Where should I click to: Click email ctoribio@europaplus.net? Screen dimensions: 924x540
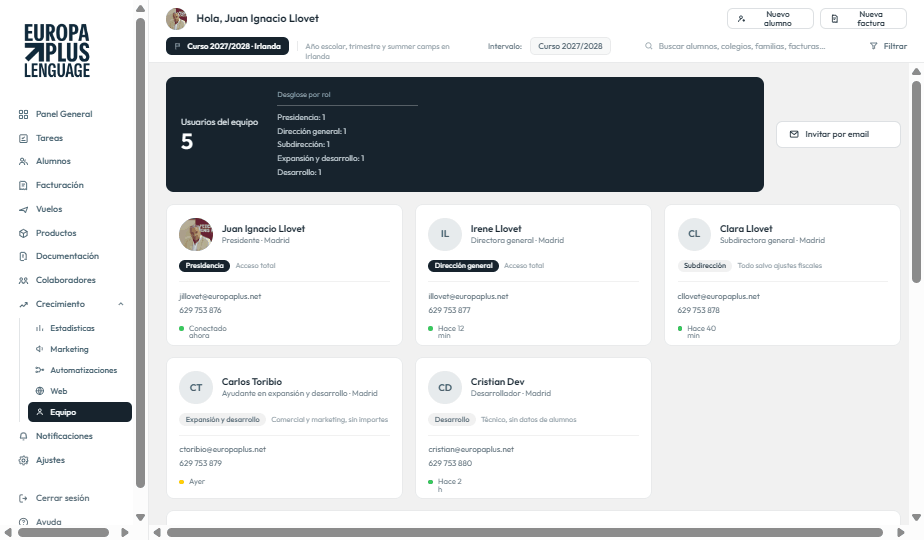click(x=223, y=450)
